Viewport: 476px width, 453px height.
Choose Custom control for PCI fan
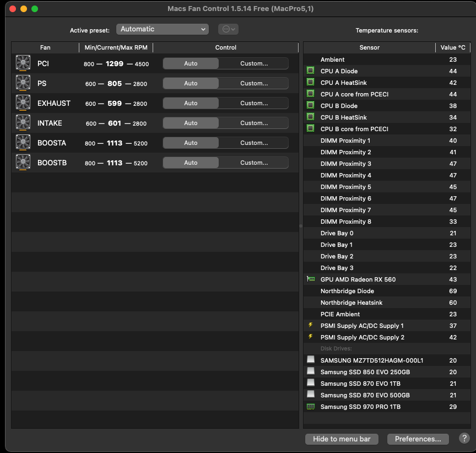point(254,63)
